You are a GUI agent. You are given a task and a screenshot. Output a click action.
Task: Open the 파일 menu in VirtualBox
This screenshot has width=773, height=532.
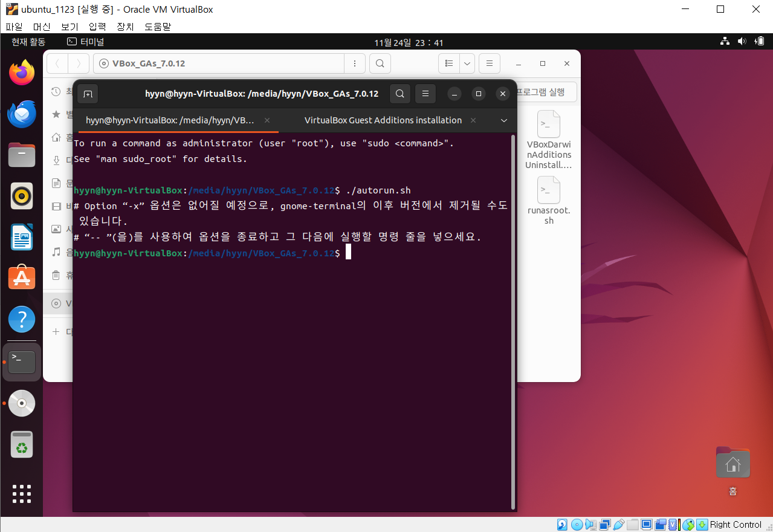pyautogui.click(x=14, y=27)
